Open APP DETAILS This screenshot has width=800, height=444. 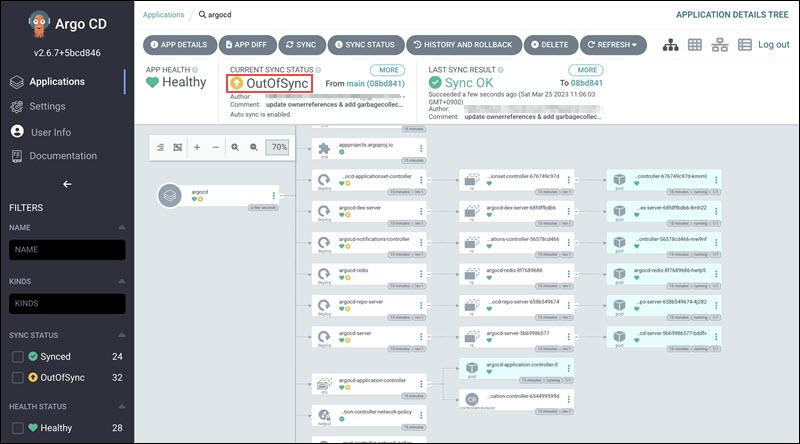[x=180, y=45]
